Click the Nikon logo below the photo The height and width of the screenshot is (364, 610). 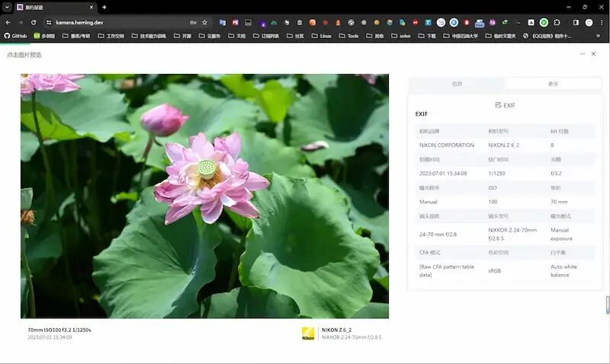[308, 334]
